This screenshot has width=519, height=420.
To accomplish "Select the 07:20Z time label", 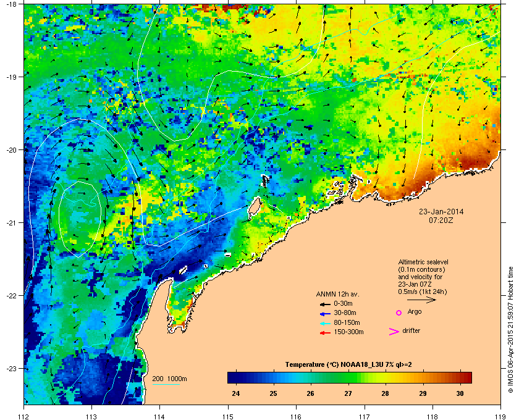I will tap(441, 220).
